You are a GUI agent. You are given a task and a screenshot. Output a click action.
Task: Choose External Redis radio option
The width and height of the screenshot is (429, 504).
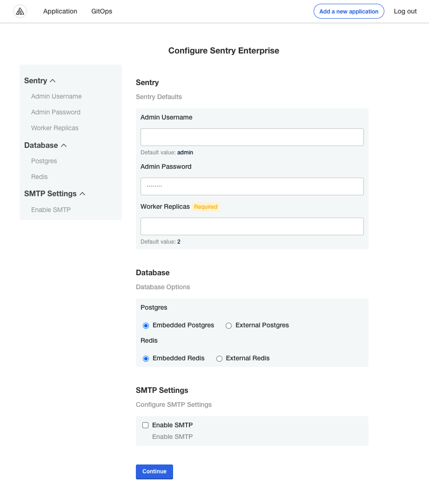[x=219, y=358]
